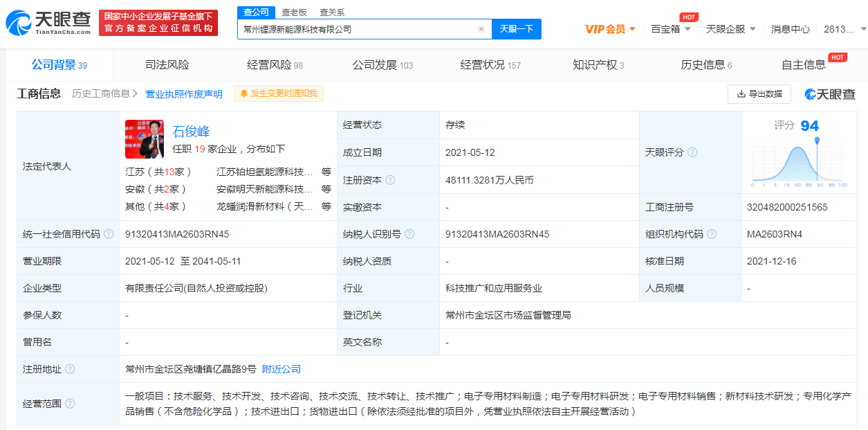The width and height of the screenshot is (868, 430).
Task: Open 石俊峰 profile link
Action: (191, 132)
